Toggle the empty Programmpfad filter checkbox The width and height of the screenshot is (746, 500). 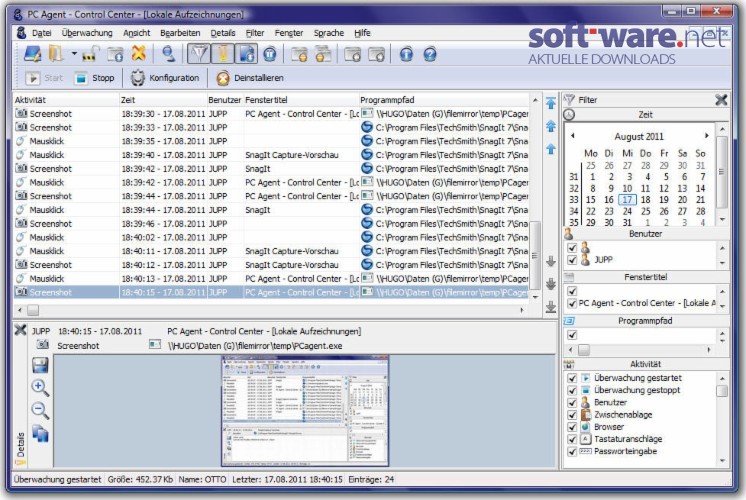[x=572, y=335]
